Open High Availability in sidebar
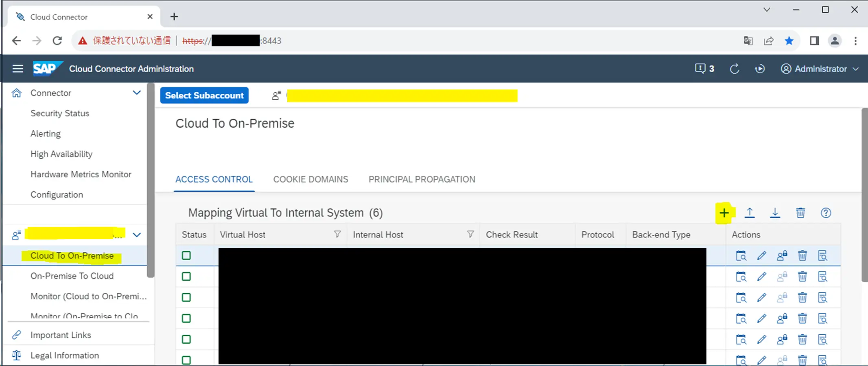 pos(61,154)
